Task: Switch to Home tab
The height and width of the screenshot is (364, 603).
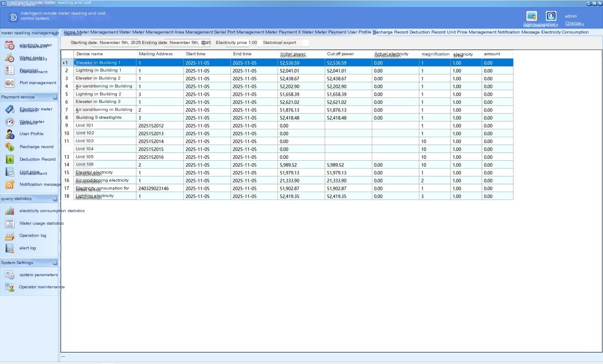Action: [70, 32]
